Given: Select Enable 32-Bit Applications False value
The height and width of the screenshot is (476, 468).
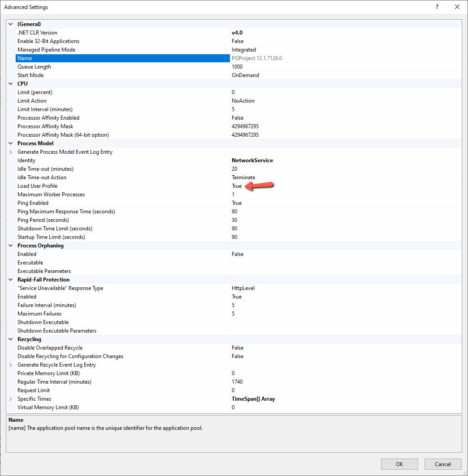Looking at the screenshot, I should (238, 41).
